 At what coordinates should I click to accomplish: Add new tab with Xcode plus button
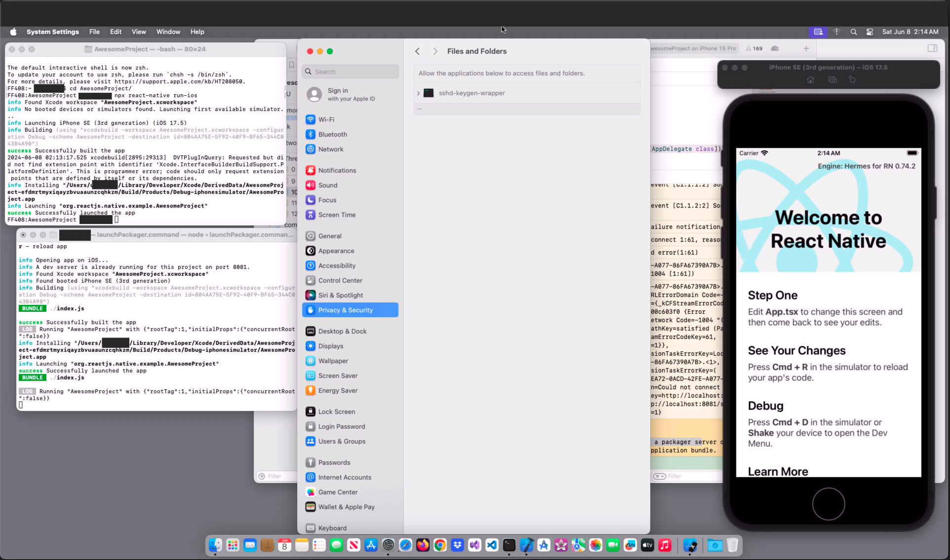click(x=806, y=48)
